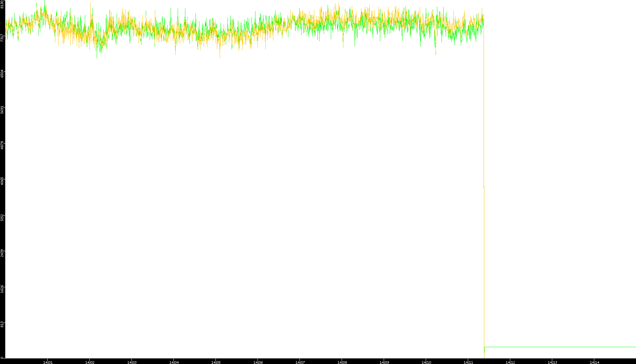Select the 7317 vertical axis label
The image size is (636, 364).
pos(2,38)
